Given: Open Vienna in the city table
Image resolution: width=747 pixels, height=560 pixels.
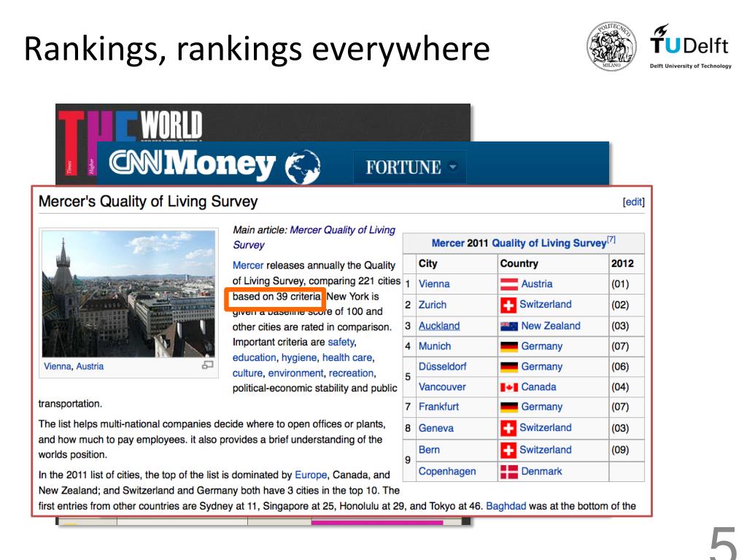Looking at the screenshot, I should 434,284.
